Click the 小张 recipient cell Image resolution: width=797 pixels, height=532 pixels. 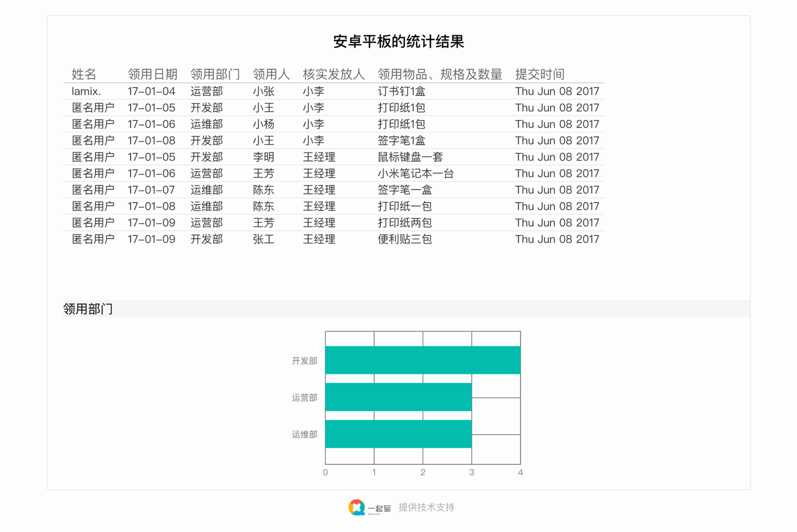click(x=263, y=91)
